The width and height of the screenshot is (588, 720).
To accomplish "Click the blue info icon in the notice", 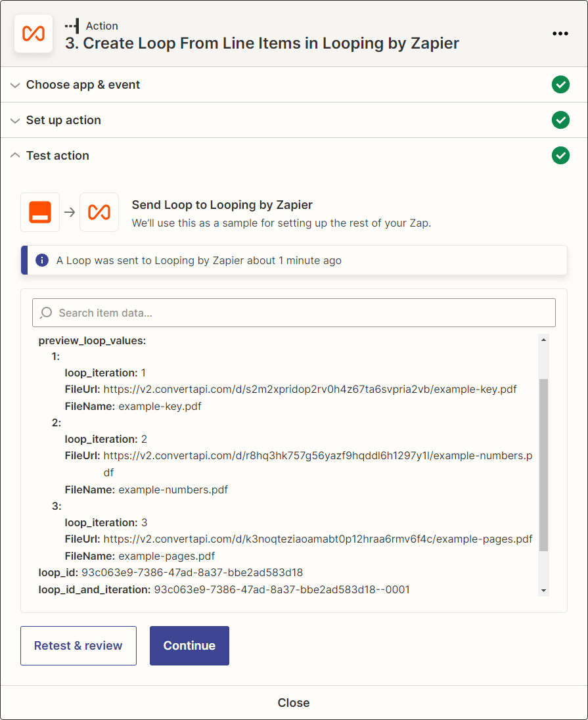I will pyautogui.click(x=42, y=260).
